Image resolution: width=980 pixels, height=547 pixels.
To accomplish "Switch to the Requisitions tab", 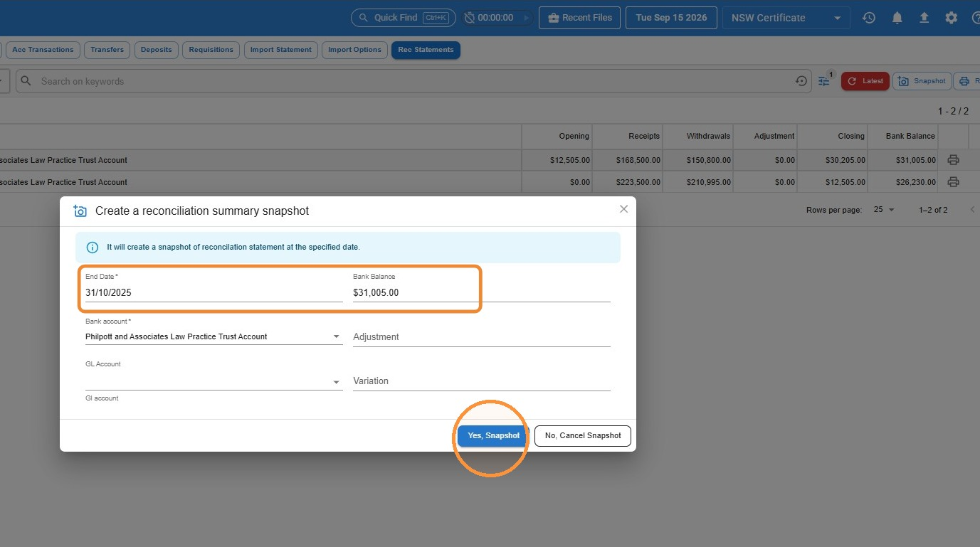I will (211, 50).
